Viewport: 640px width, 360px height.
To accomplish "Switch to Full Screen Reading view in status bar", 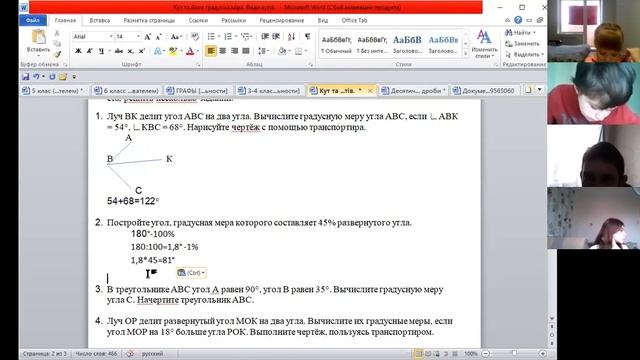I will click(x=428, y=353).
